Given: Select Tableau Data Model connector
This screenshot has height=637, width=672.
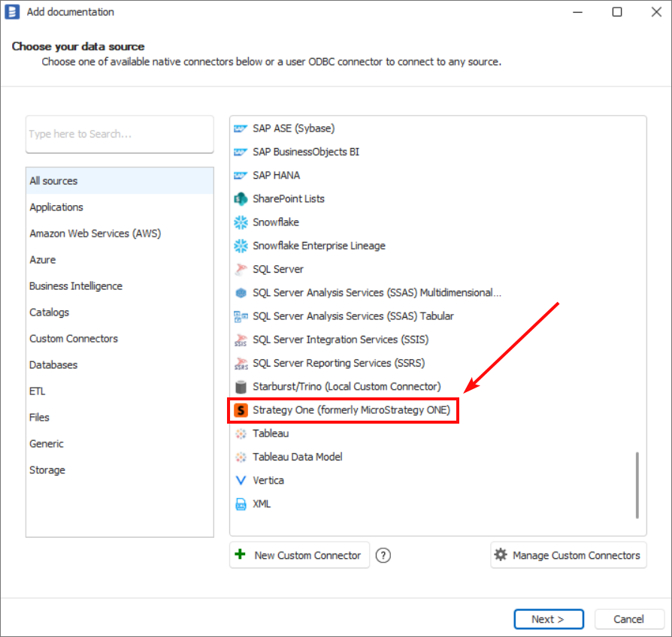Looking at the screenshot, I should (x=432, y=457).
